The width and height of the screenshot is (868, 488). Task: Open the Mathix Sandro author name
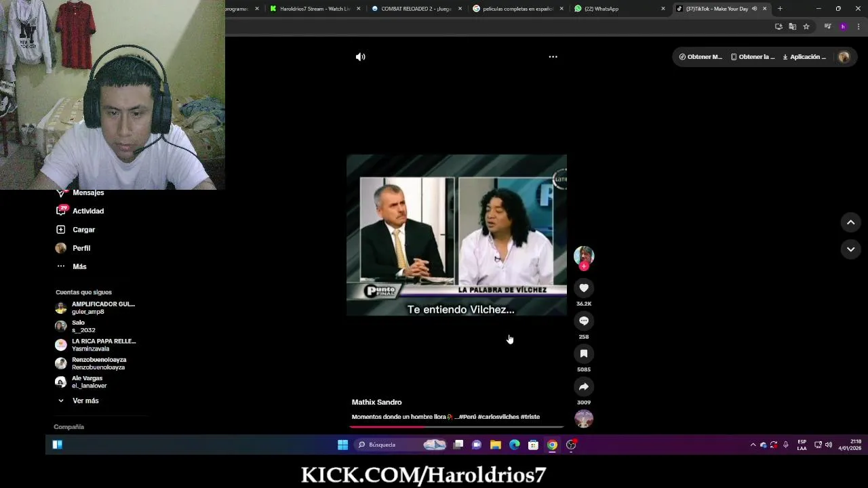coord(376,403)
